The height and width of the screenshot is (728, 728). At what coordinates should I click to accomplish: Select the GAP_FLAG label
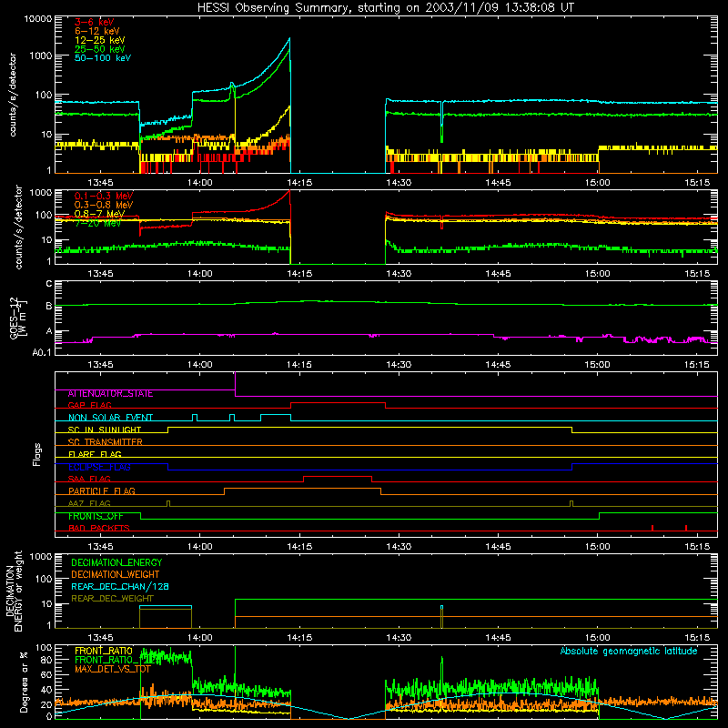pyautogui.click(x=89, y=405)
